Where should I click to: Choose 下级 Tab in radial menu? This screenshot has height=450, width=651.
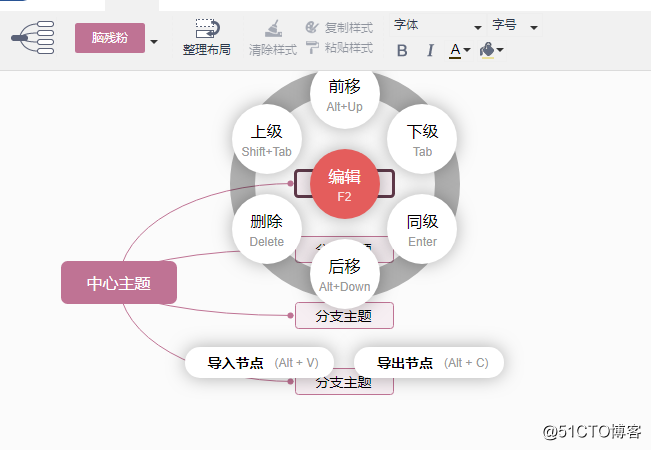tap(422, 139)
